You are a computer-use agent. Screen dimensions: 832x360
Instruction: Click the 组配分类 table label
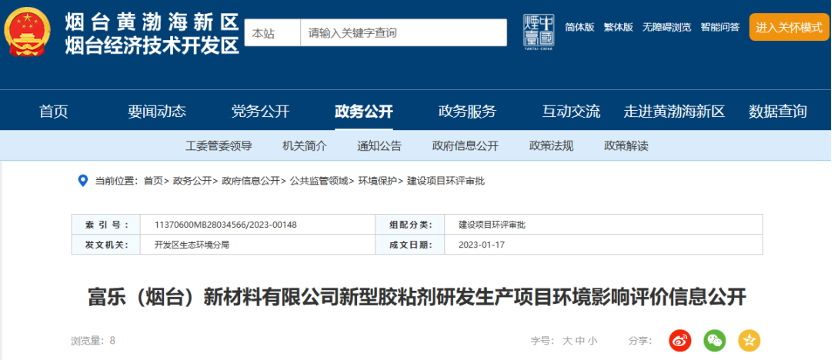click(x=411, y=225)
